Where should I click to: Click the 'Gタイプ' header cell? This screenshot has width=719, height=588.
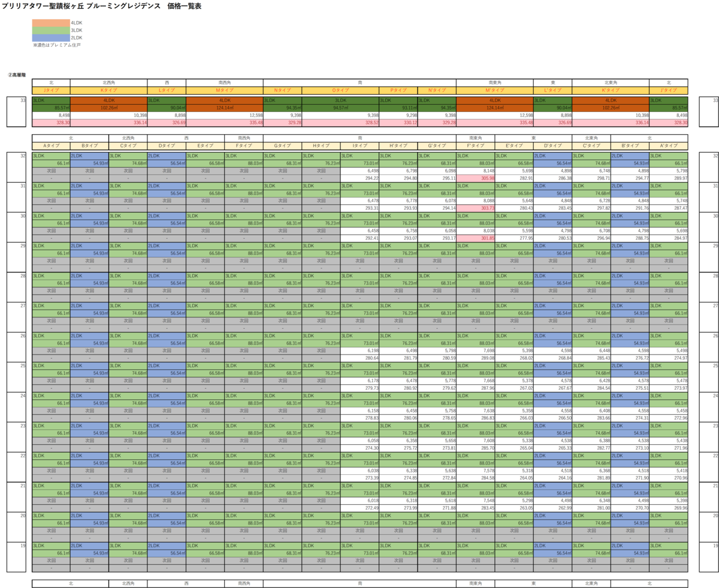[x=282, y=146]
